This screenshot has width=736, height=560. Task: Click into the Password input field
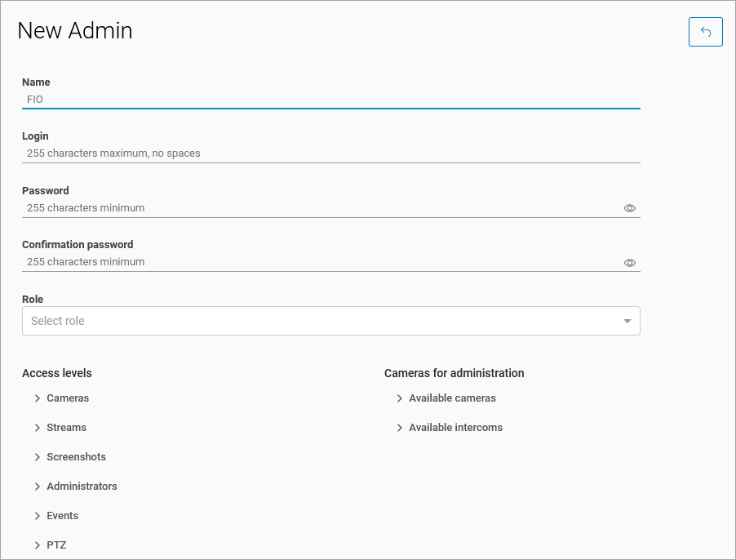click(318, 208)
